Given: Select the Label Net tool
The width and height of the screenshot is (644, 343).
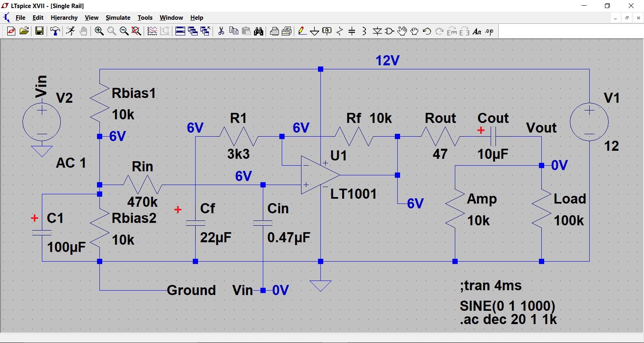Looking at the screenshot, I should point(327,31).
